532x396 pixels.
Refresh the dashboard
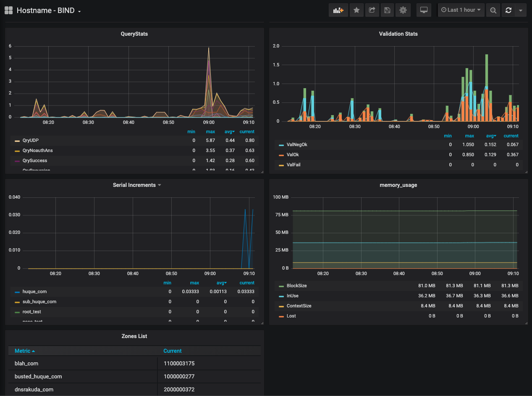point(508,10)
